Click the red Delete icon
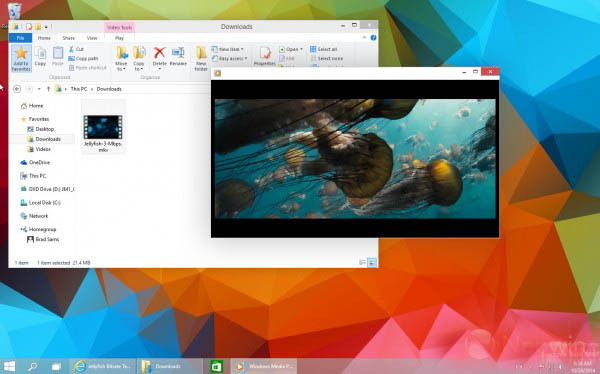This screenshot has width=600, height=374. (160, 56)
